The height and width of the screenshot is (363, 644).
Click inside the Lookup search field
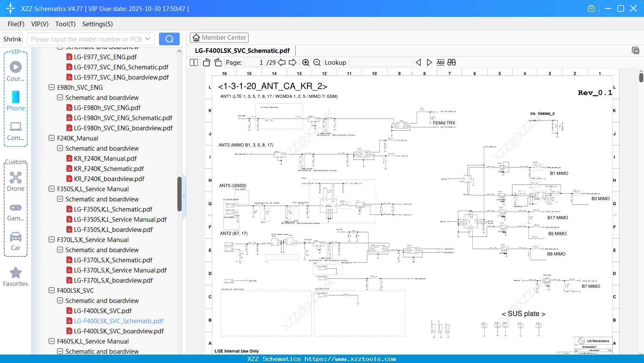[x=380, y=62]
